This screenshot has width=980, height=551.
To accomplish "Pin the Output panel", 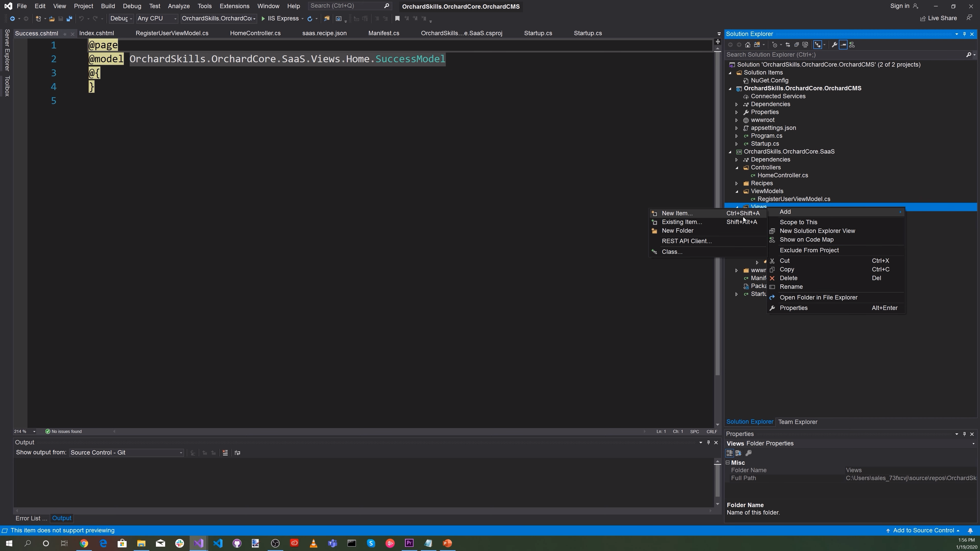I will coord(708,443).
